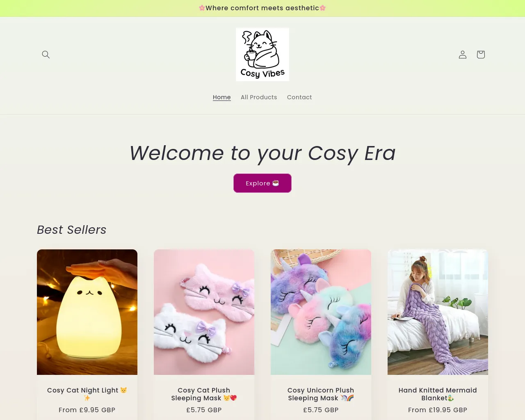
Task: Click the From £19.95 GBP price
Action: point(438,410)
